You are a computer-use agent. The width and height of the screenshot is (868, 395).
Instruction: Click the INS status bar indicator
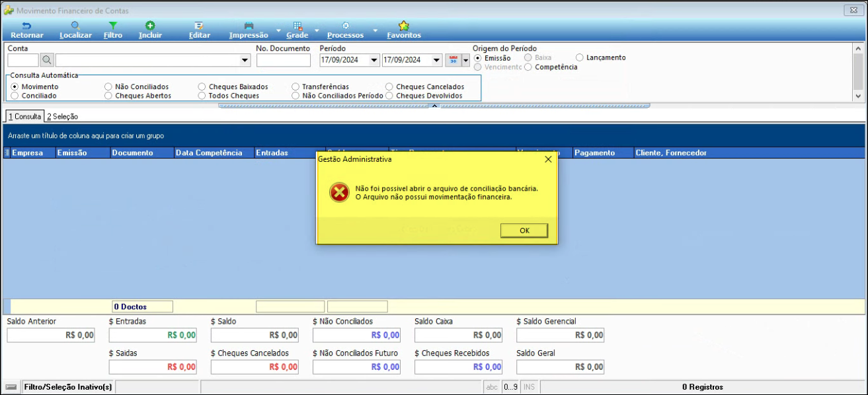(529, 386)
